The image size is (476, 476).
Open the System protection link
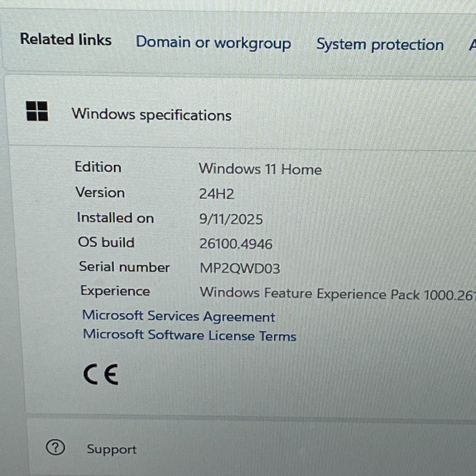point(380,45)
